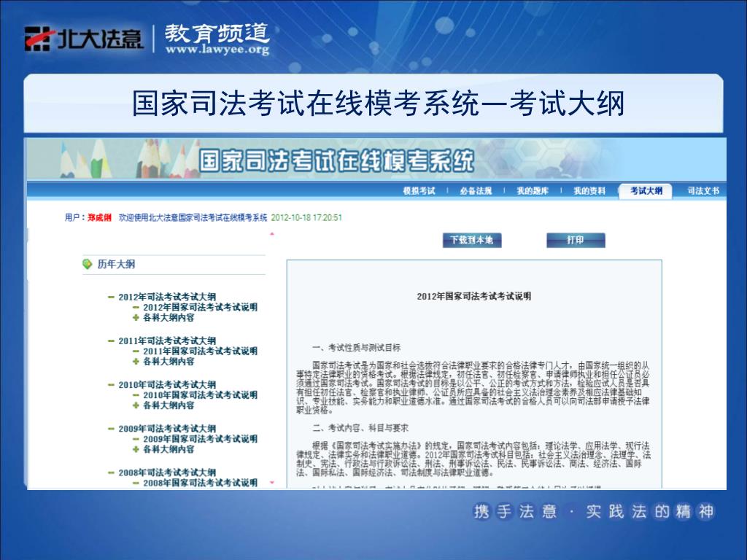Go to 我的资料 tab
The image size is (747, 560).
click(589, 191)
